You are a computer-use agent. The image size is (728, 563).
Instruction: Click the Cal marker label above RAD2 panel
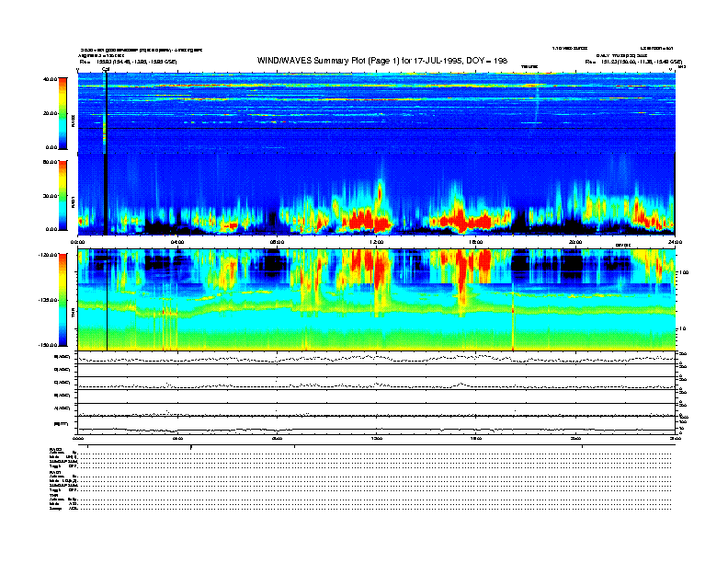tap(106, 70)
